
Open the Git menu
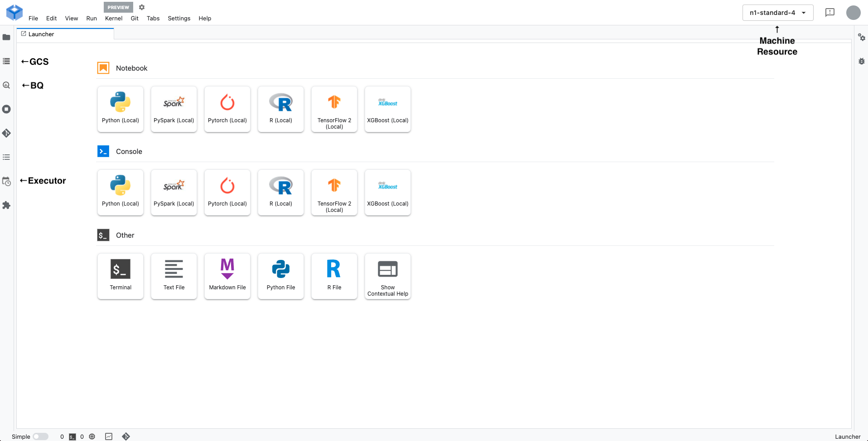(135, 19)
